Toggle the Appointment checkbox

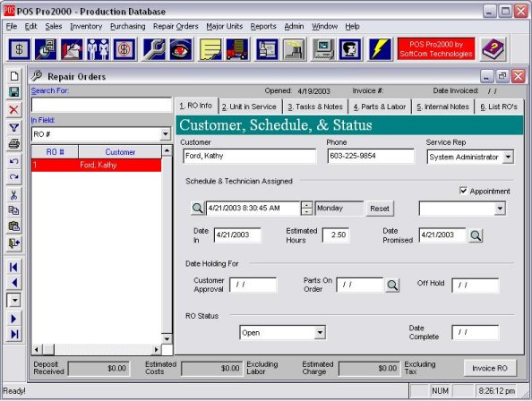point(463,191)
